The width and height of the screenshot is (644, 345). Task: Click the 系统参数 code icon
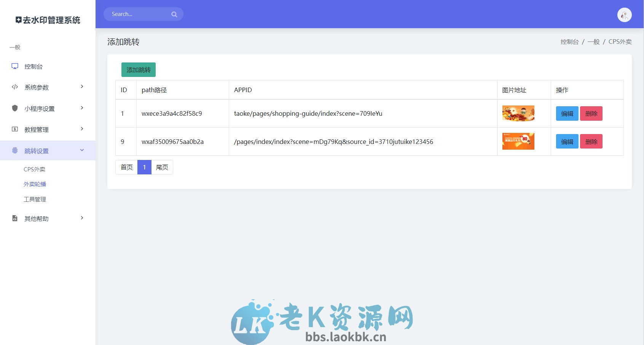point(14,87)
